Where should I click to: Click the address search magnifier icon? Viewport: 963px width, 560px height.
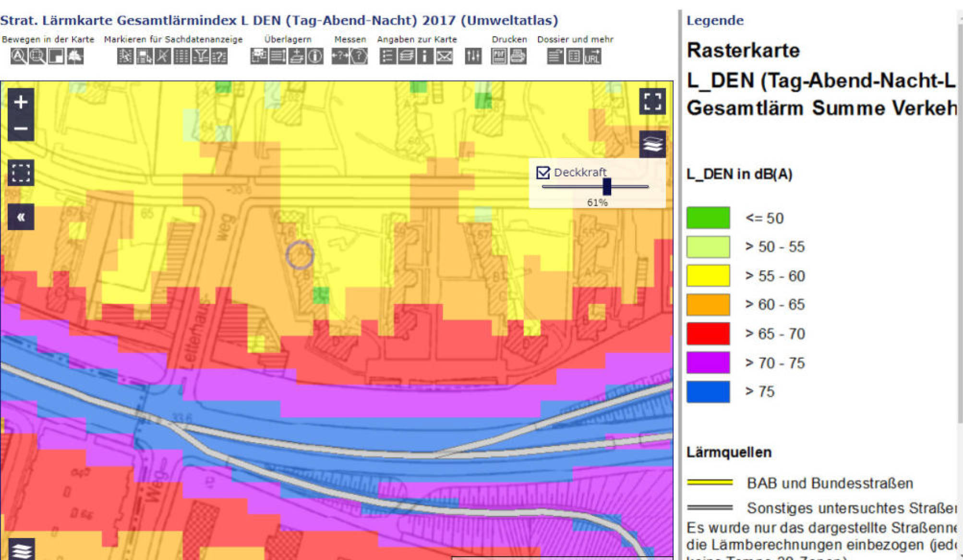point(19,57)
